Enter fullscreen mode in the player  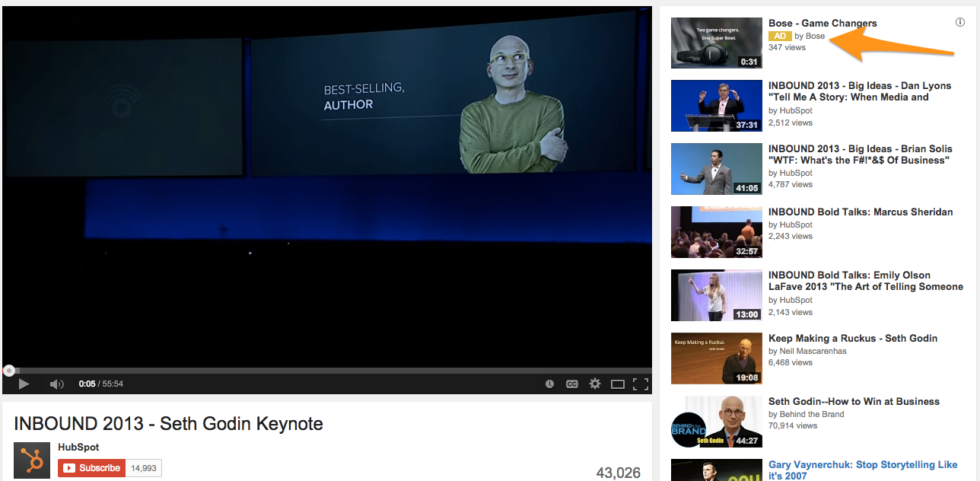[641, 384]
